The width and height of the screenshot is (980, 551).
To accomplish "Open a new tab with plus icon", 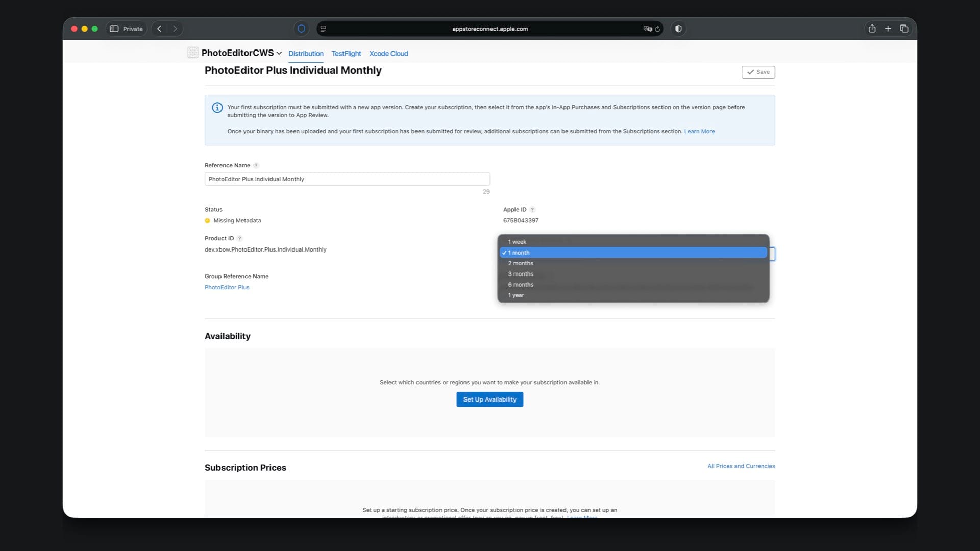I will (x=888, y=29).
